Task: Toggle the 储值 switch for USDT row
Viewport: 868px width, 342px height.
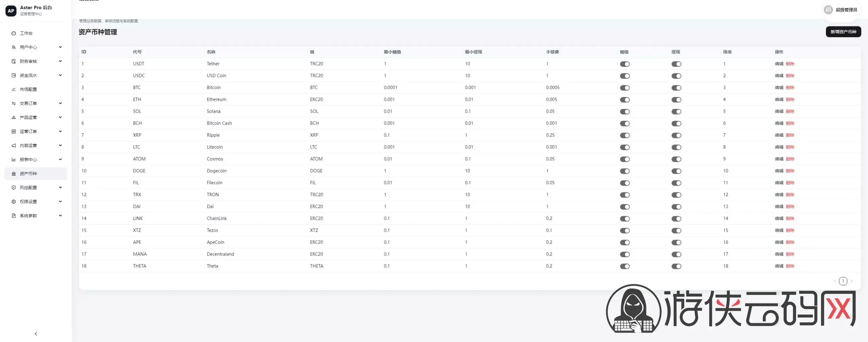Action: tap(625, 64)
